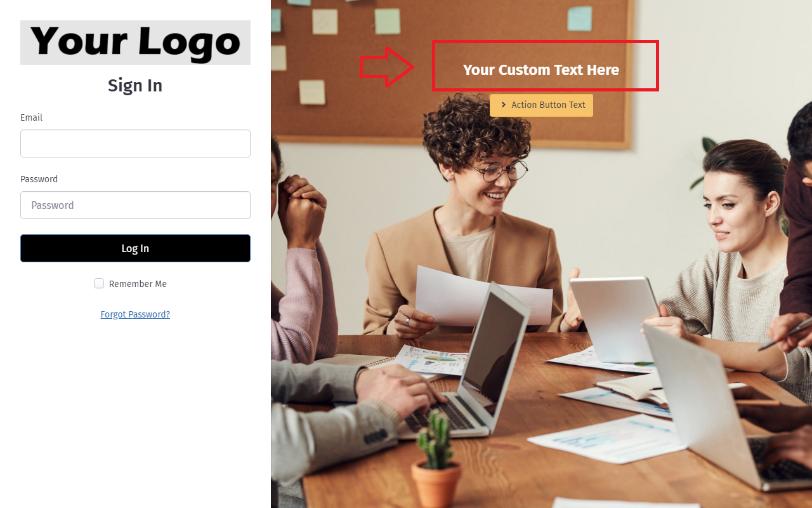The width and height of the screenshot is (812, 508).
Task: Click the Your Custom Text Here heading
Action: pyautogui.click(x=541, y=70)
